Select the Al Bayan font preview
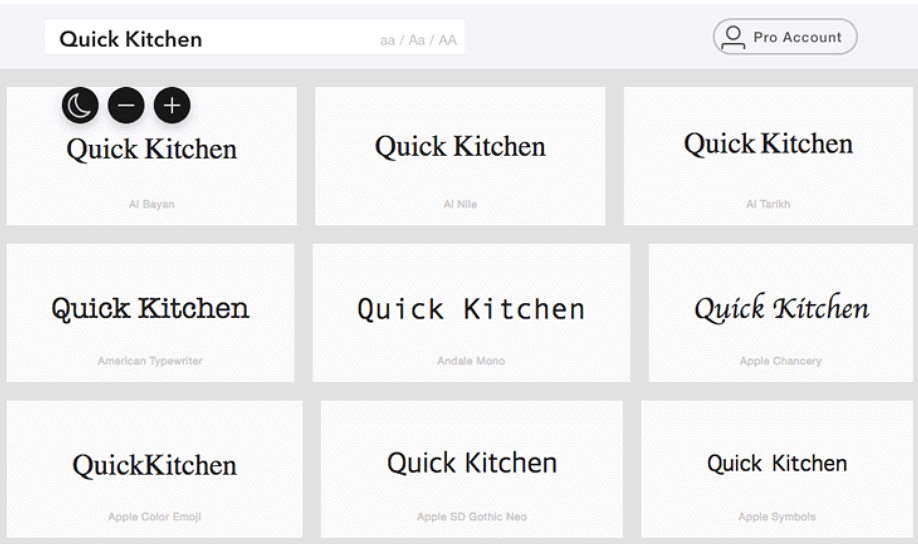This screenshot has height=544, width=918. tap(151, 150)
